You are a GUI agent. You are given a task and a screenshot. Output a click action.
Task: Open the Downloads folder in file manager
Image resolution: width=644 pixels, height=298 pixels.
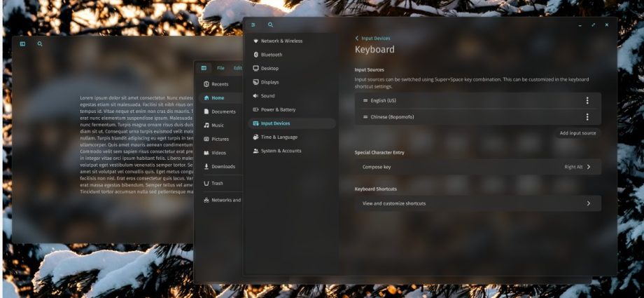coord(221,167)
